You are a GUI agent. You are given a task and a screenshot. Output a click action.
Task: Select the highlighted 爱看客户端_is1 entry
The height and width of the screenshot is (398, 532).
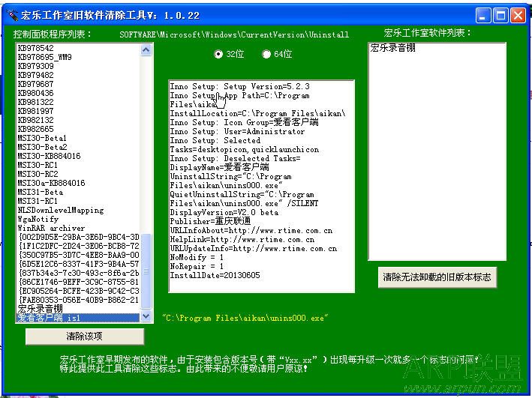(x=78, y=318)
